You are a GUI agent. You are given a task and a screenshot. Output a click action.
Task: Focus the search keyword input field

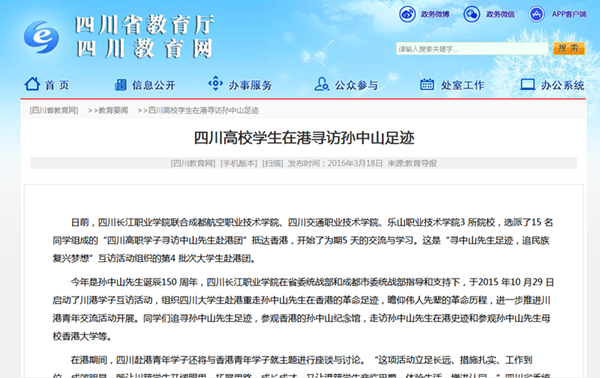(472, 49)
